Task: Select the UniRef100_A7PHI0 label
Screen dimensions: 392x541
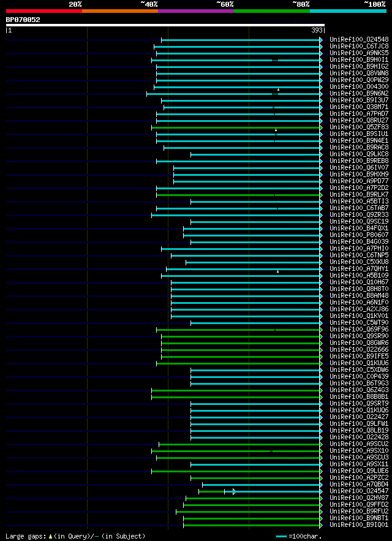Action: point(359,248)
